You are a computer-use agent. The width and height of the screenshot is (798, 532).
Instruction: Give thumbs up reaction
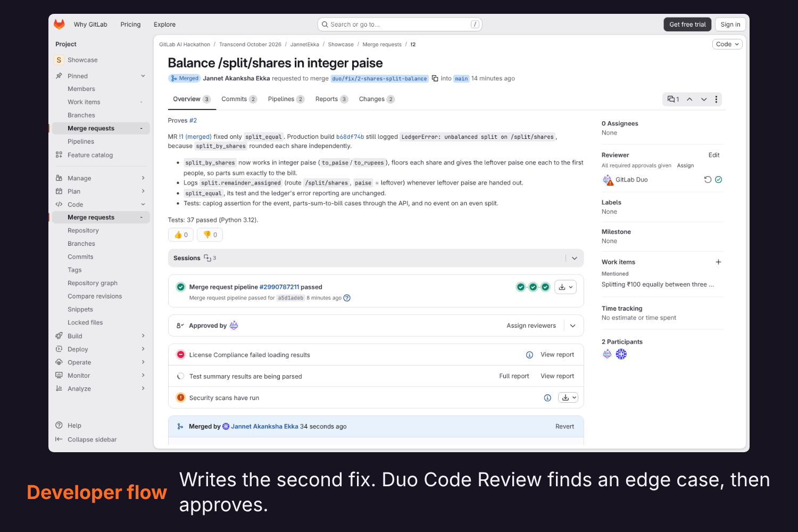pyautogui.click(x=181, y=235)
